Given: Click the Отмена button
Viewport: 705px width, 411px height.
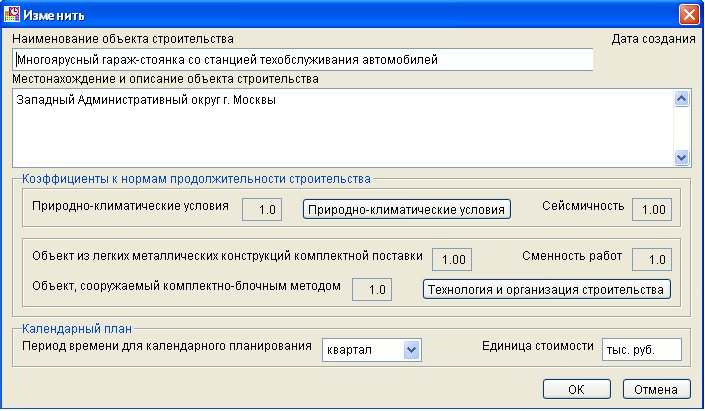Looking at the screenshot, I should [656, 389].
